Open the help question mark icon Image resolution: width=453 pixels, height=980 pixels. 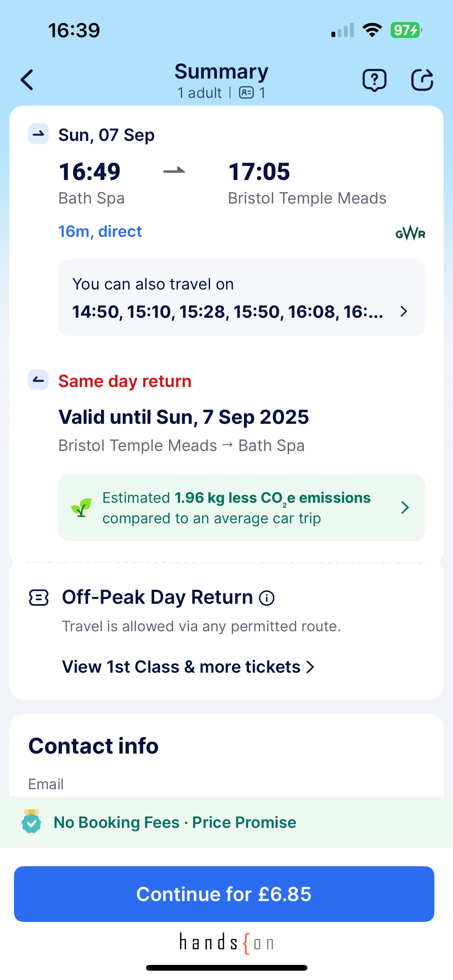pyautogui.click(x=374, y=80)
